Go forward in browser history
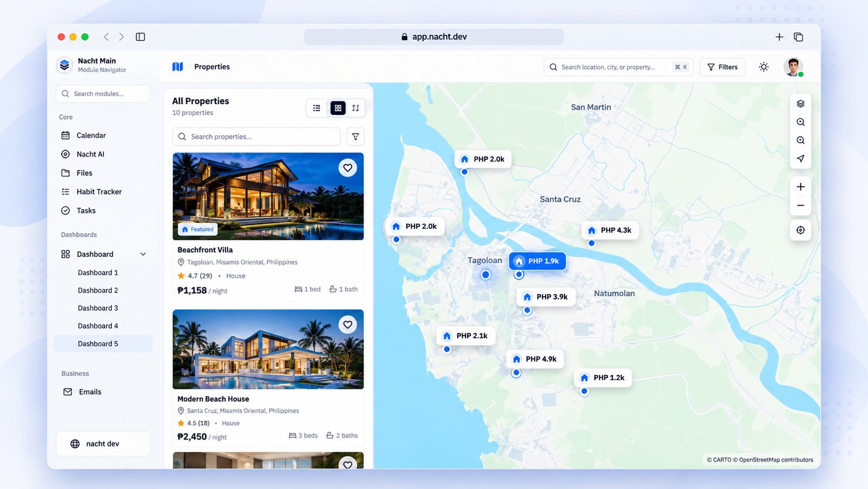The height and width of the screenshot is (489, 868). 122,37
